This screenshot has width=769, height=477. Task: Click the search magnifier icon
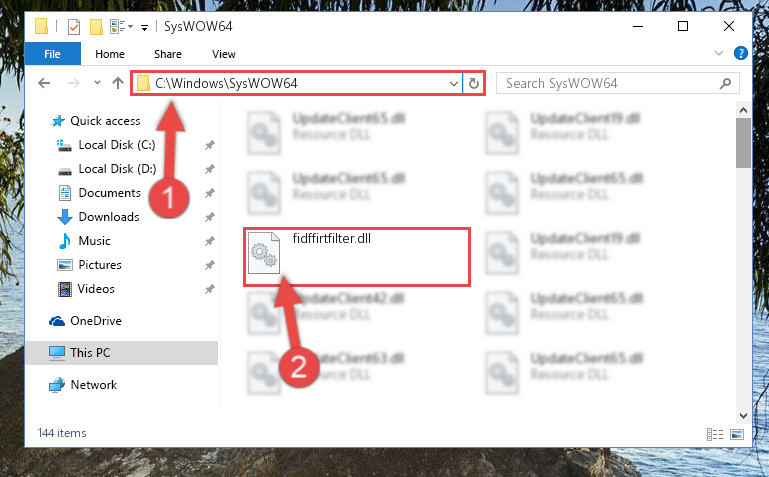pyautogui.click(x=725, y=84)
